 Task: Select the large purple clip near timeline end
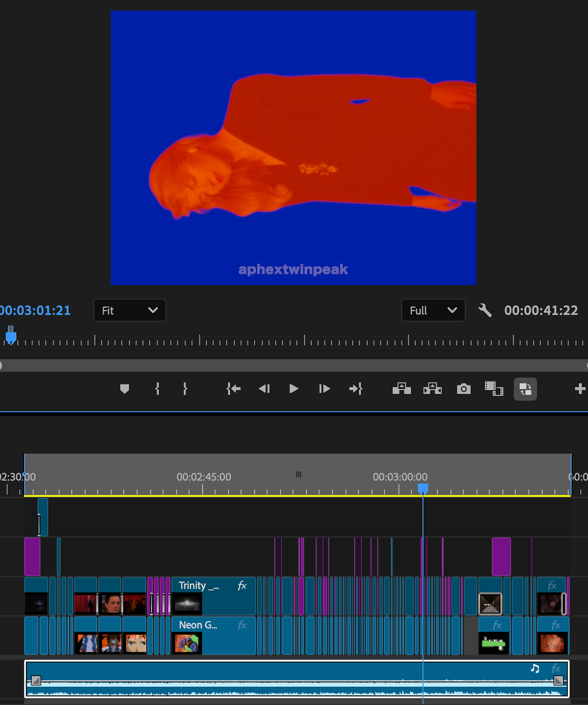(x=501, y=556)
